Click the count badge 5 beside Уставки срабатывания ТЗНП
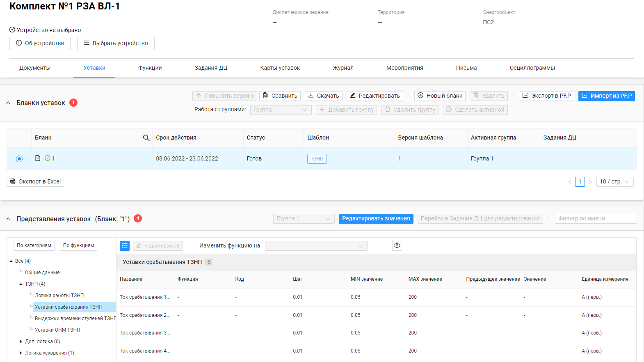The width and height of the screenshot is (644, 362). pos(209,262)
